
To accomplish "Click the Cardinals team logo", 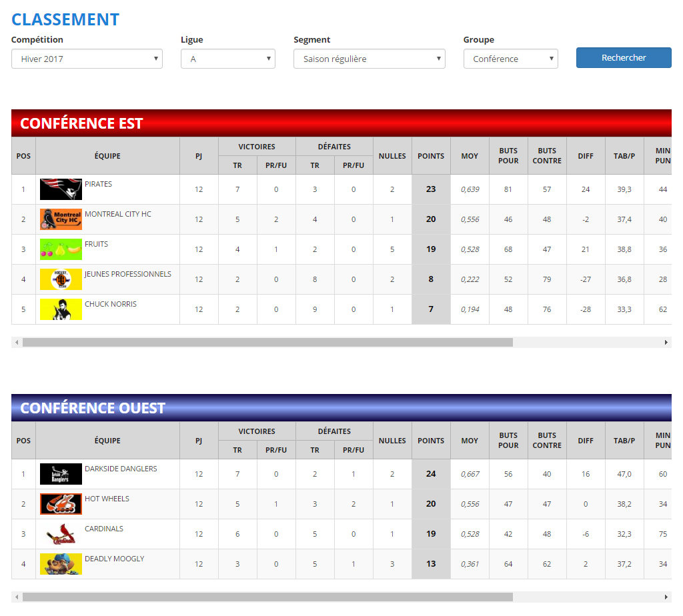I will tap(61, 534).
